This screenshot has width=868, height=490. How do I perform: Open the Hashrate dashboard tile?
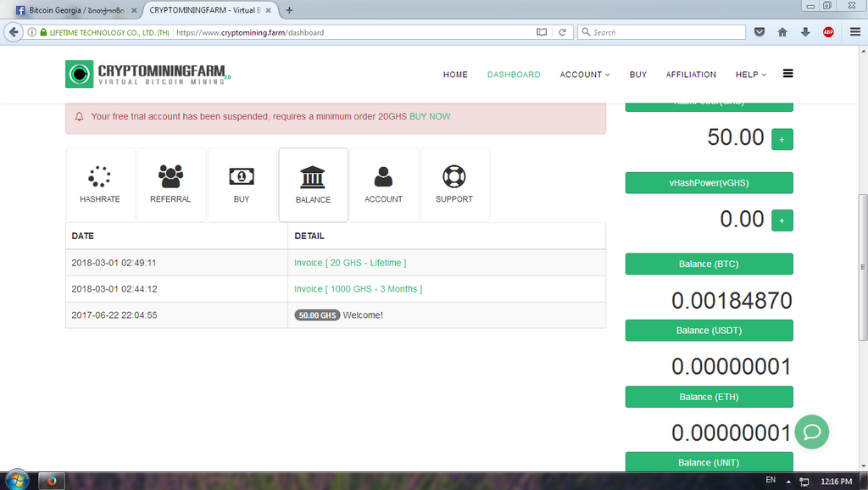click(100, 185)
